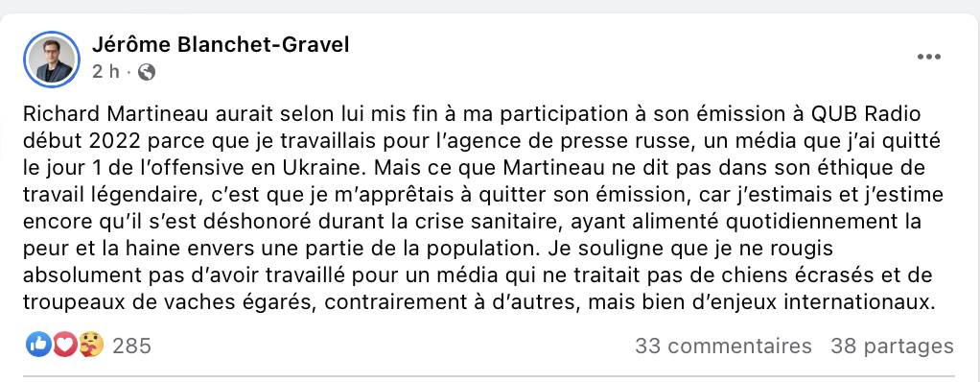Image resolution: width=980 pixels, height=382 pixels.
Task: Open the three-dot post options menu
Action: tap(929, 57)
